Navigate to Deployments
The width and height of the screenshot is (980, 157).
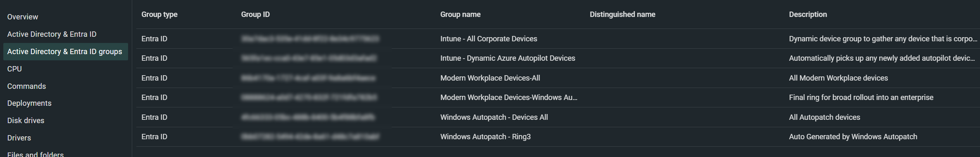[29, 103]
